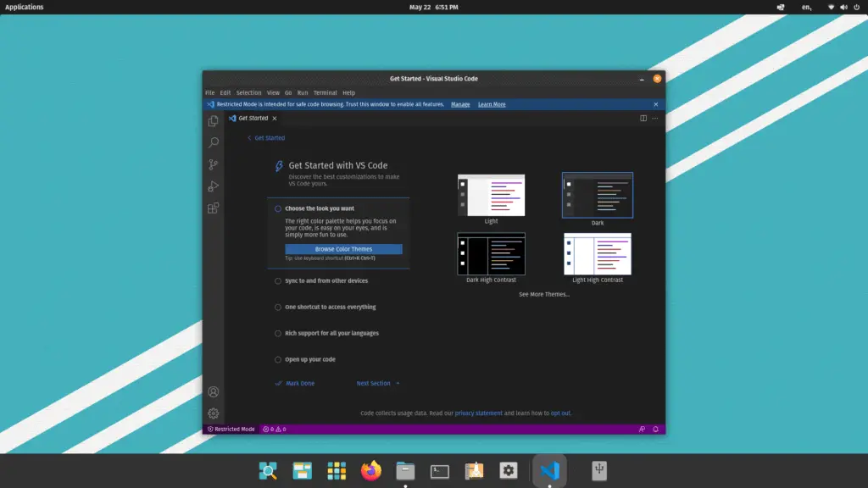Go to Next Section
Viewport: 868px width, 488px height.
378,384
